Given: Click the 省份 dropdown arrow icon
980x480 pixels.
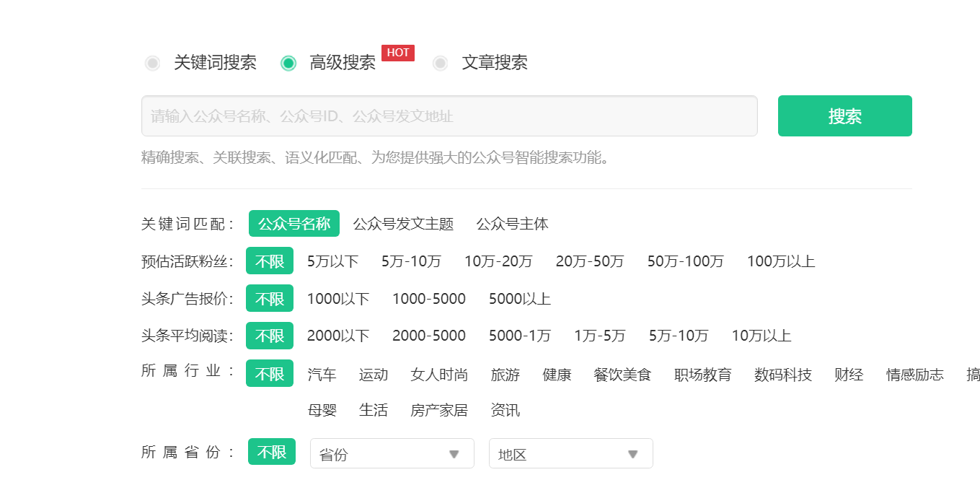Looking at the screenshot, I should pyautogui.click(x=454, y=454).
